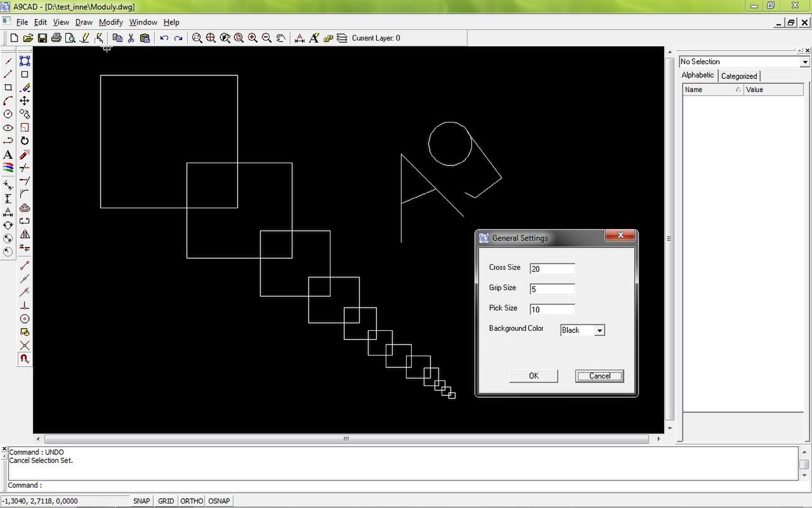Click the canvas vertical scrollbar down arrow
Screen dimensions: 812x508
[670, 429]
